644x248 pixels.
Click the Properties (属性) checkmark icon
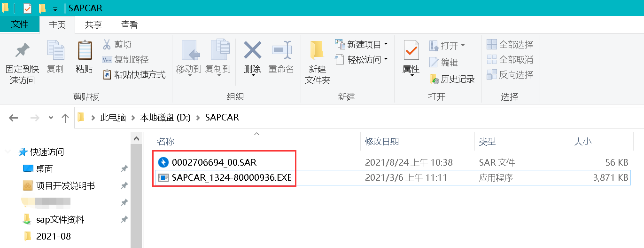[x=411, y=50]
